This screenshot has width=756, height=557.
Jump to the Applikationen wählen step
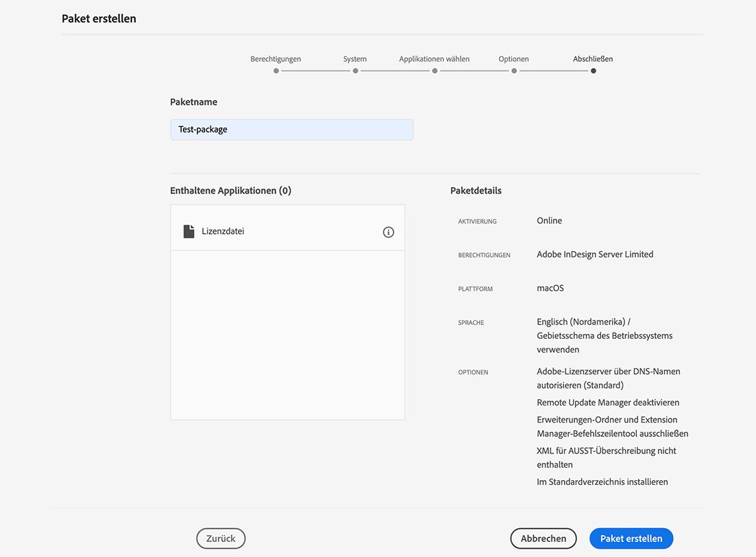click(x=435, y=59)
